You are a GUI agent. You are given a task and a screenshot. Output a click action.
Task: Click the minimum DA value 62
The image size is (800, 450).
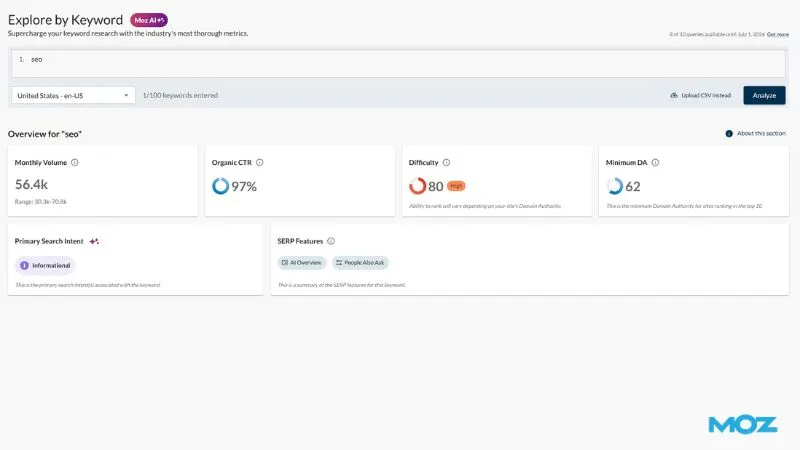[x=633, y=187]
